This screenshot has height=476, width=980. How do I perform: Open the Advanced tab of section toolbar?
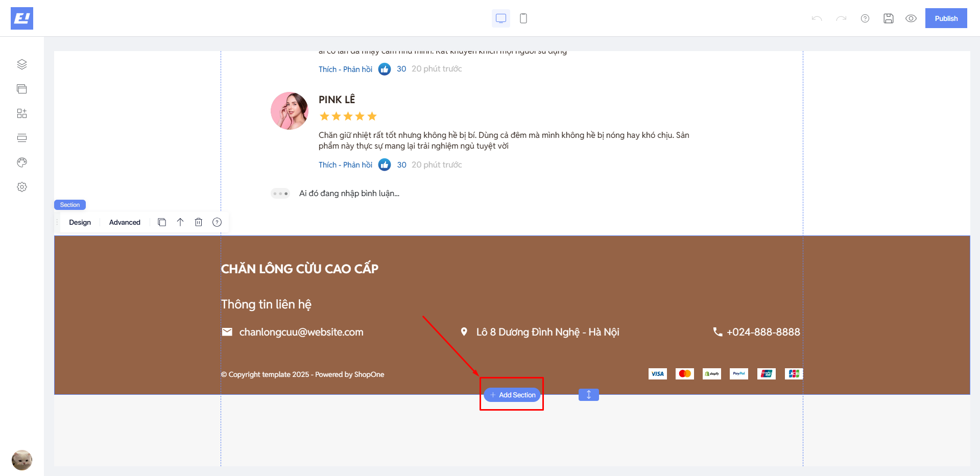click(125, 222)
